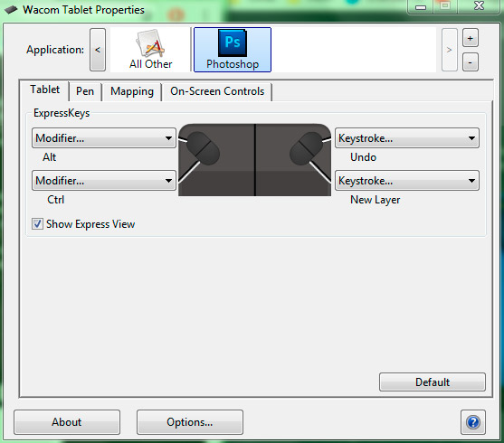This screenshot has height=443, width=504.
Task: Expand the Keystroke dropdown for New Layer
Action: [x=407, y=181]
